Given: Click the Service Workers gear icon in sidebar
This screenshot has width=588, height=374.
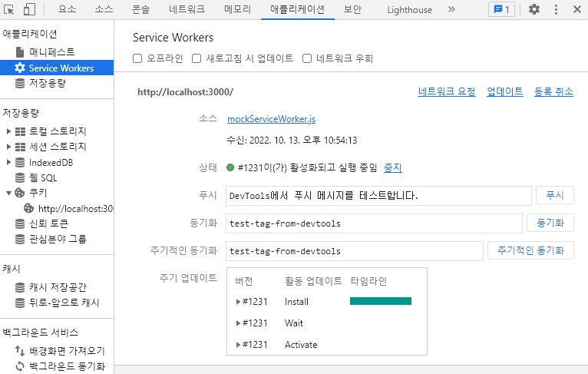Looking at the screenshot, I should pos(20,68).
